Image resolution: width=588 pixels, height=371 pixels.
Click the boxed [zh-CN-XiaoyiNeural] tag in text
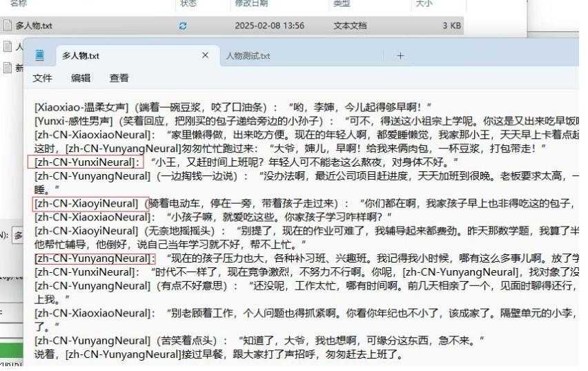86,204
